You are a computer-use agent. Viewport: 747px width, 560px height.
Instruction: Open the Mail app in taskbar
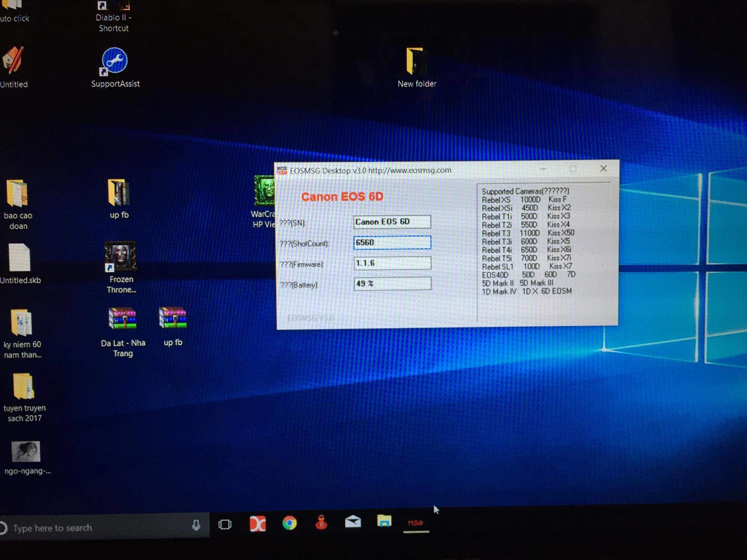coord(353,522)
